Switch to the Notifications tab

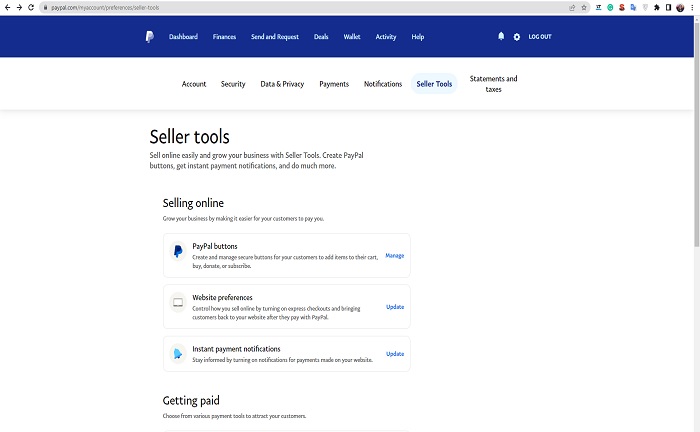point(383,84)
